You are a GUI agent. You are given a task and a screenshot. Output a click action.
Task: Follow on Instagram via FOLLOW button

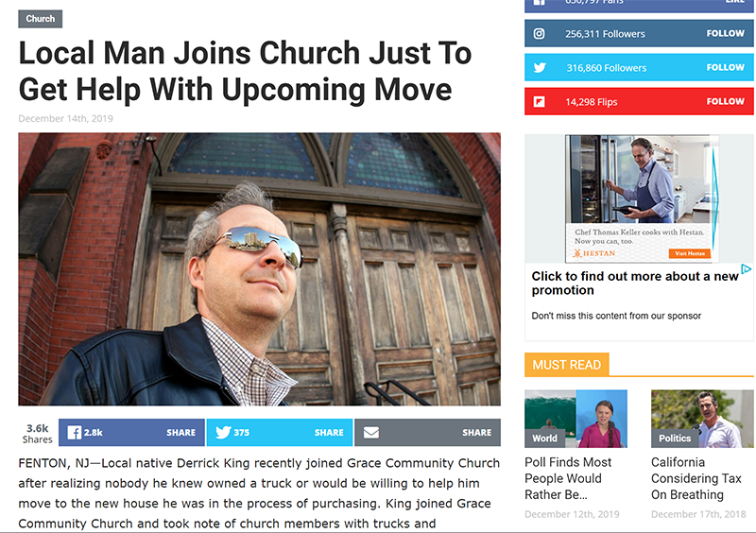click(725, 34)
